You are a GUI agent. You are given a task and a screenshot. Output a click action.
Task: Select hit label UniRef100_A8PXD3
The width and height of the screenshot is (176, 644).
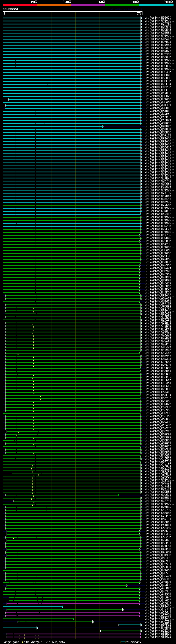pos(158,413)
